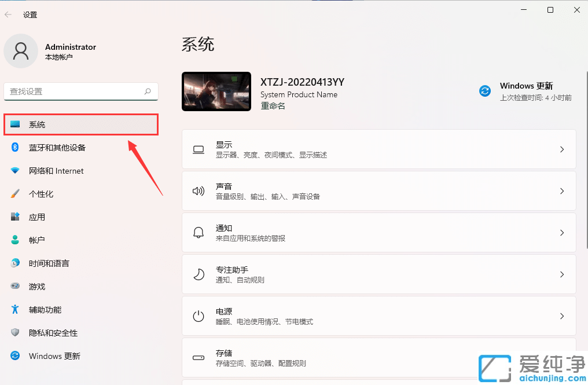Open the 声音 settings title
Screen dimensions: 588x385
(224, 186)
